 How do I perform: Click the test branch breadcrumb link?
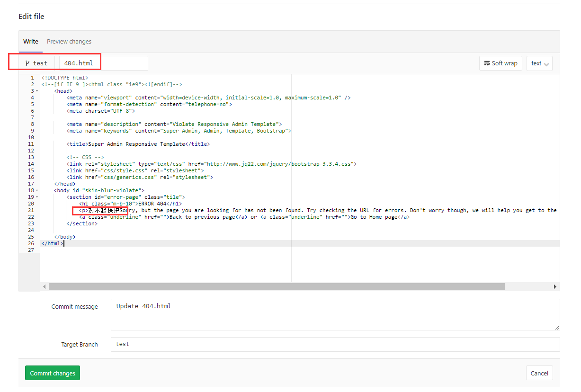coord(40,62)
